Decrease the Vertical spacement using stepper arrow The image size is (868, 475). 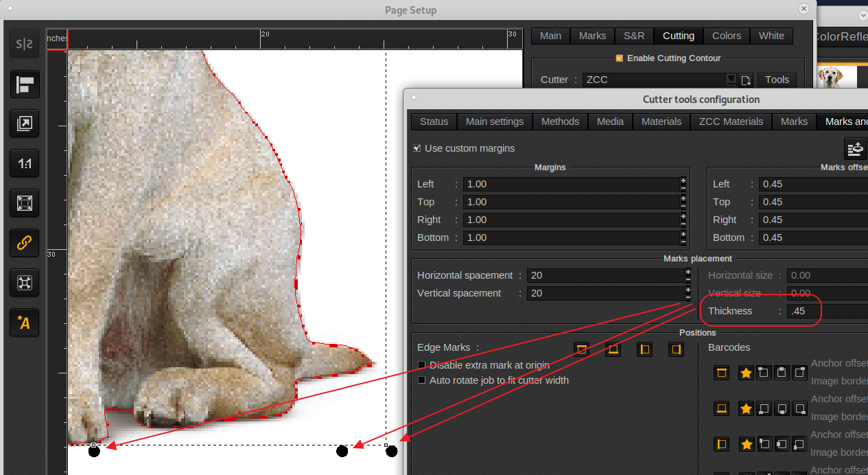coord(688,297)
